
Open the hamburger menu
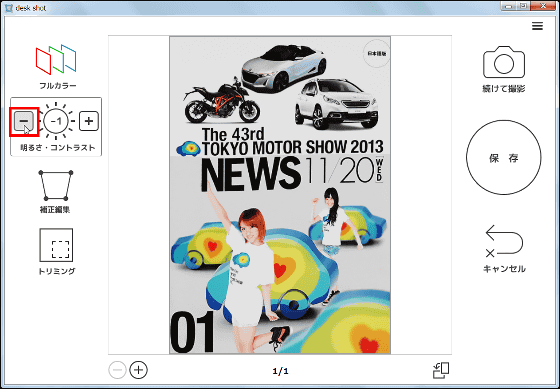[x=537, y=26]
